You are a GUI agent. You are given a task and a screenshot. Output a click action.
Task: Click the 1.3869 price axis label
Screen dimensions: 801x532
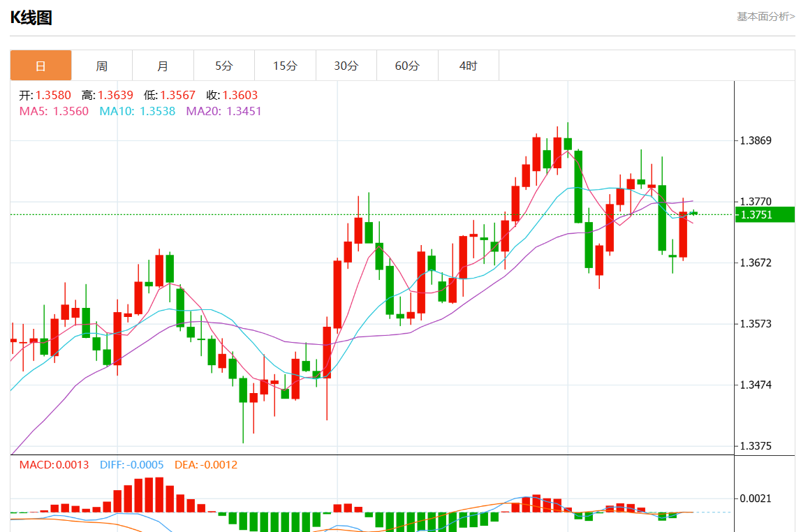(756, 140)
